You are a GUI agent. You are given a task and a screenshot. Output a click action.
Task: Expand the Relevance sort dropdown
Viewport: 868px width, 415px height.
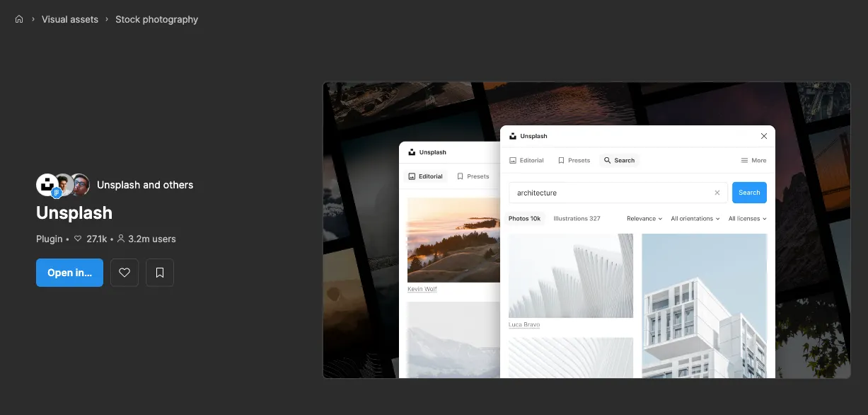click(x=644, y=219)
